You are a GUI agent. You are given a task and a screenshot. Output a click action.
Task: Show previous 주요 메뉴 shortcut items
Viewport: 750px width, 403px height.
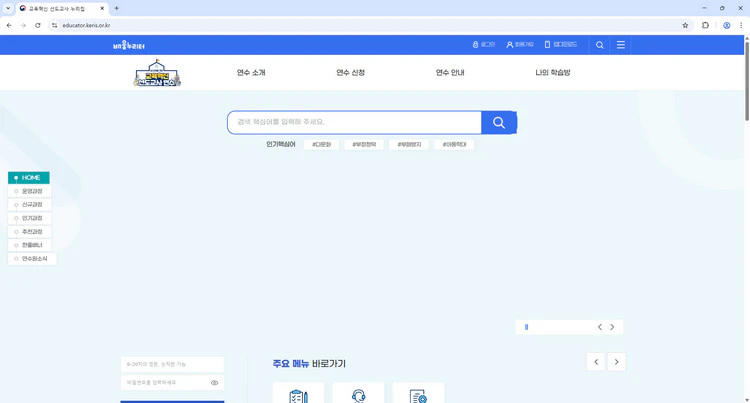pos(596,362)
